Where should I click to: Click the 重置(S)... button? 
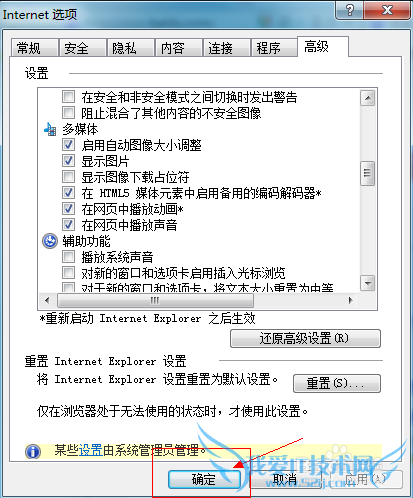[x=337, y=383]
